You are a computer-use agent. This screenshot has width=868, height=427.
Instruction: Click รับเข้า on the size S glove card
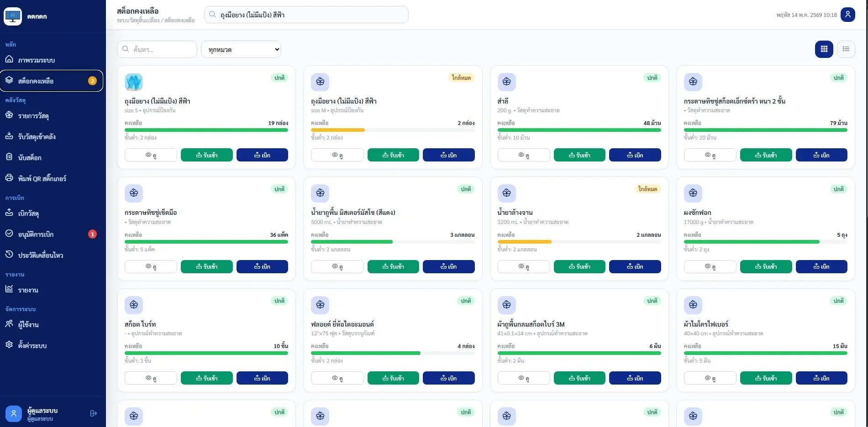(x=207, y=155)
